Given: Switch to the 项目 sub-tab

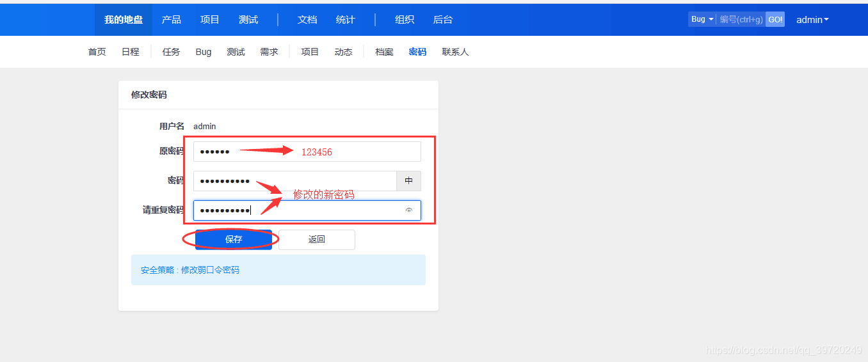Looking at the screenshot, I should click(x=310, y=52).
